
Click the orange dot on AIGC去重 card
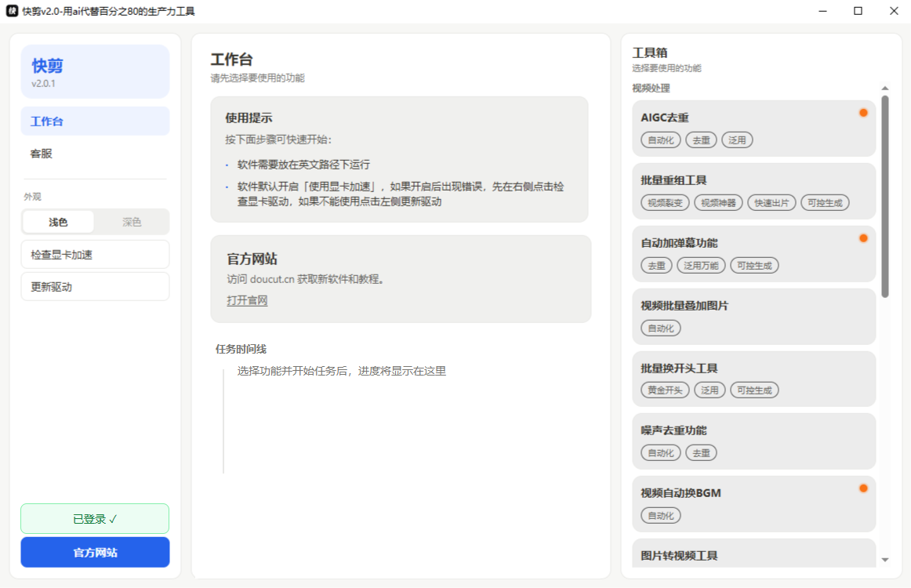pyautogui.click(x=863, y=113)
